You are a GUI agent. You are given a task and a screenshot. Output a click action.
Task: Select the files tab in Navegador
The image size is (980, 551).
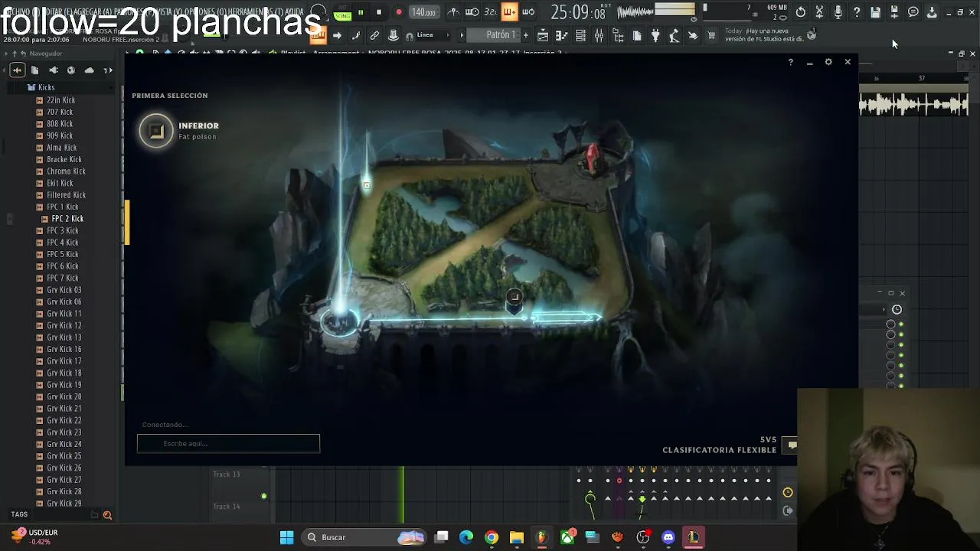tap(34, 70)
